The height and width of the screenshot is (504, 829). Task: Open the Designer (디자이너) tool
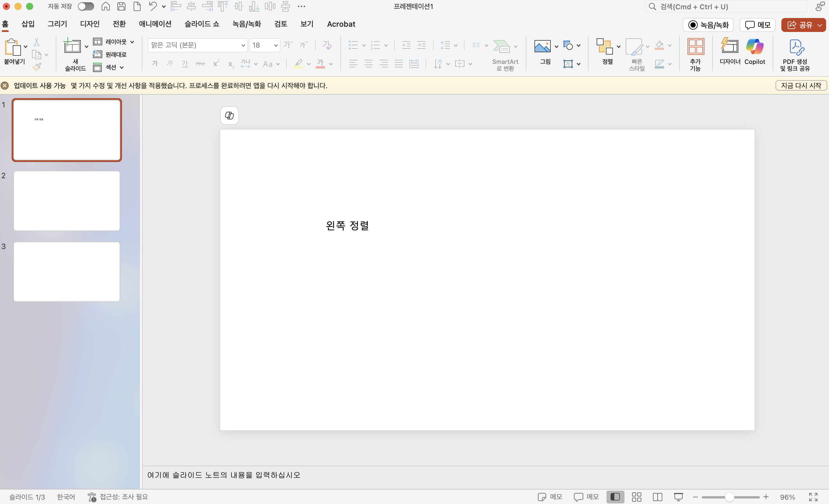pos(729,47)
